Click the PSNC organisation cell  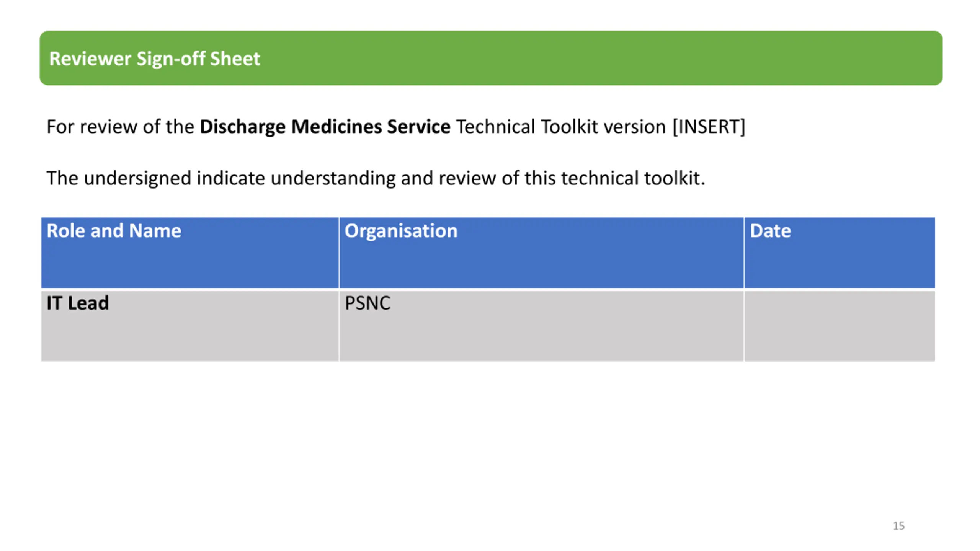pos(541,326)
